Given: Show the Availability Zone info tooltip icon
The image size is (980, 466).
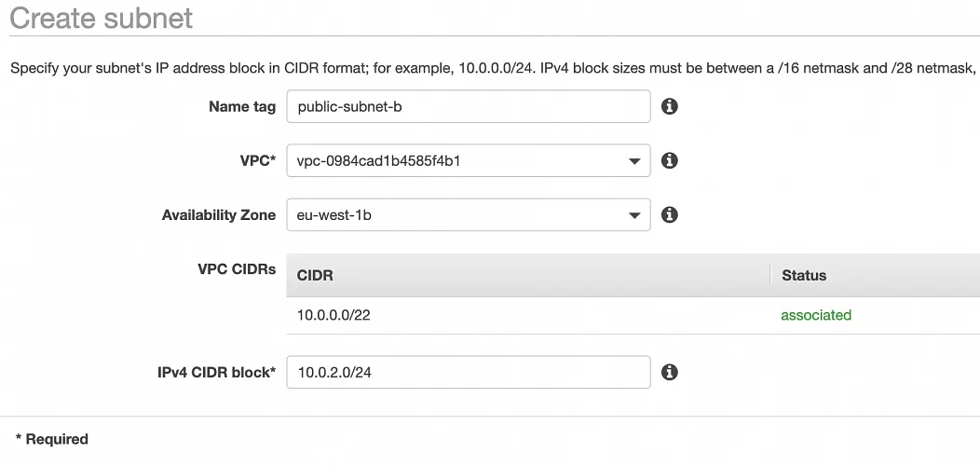Looking at the screenshot, I should coord(669,214).
